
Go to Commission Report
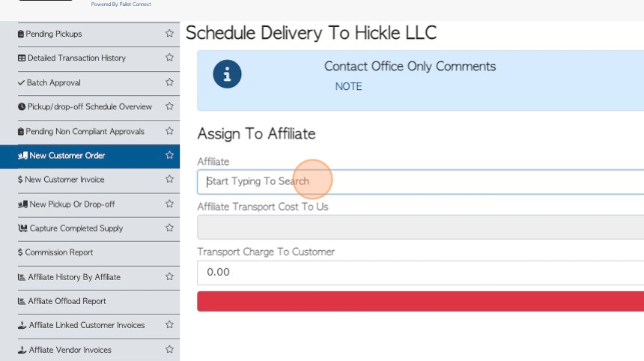pyautogui.click(x=58, y=252)
